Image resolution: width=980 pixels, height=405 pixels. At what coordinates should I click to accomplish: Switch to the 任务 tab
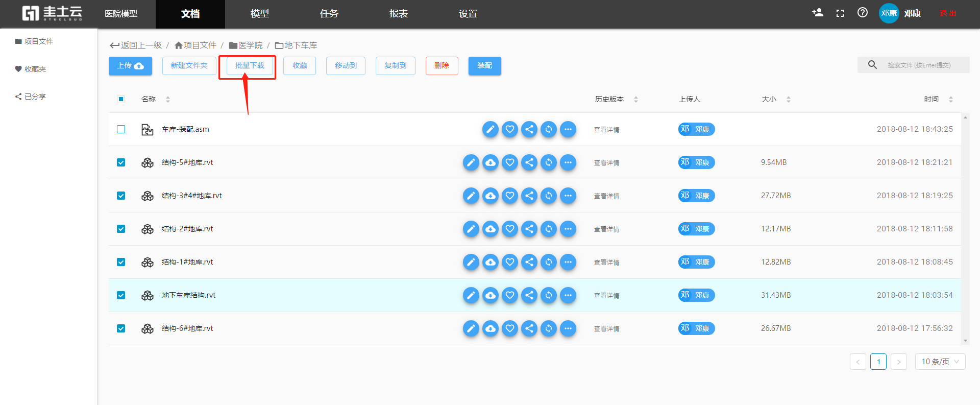pyautogui.click(x=329, y=14)
